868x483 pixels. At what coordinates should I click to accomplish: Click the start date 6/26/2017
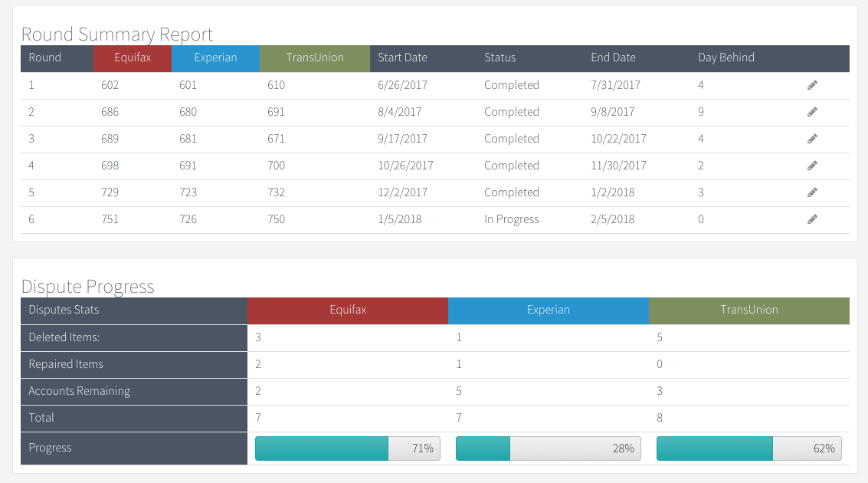402,85
